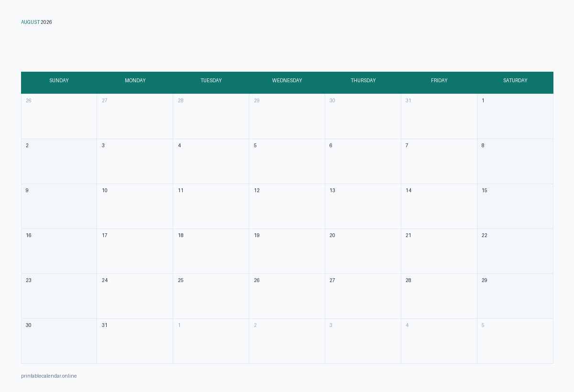Click the greyed July 26 Sunday cell
The image size is (574, 392).
pyautogui.click(x=59, y=116)
